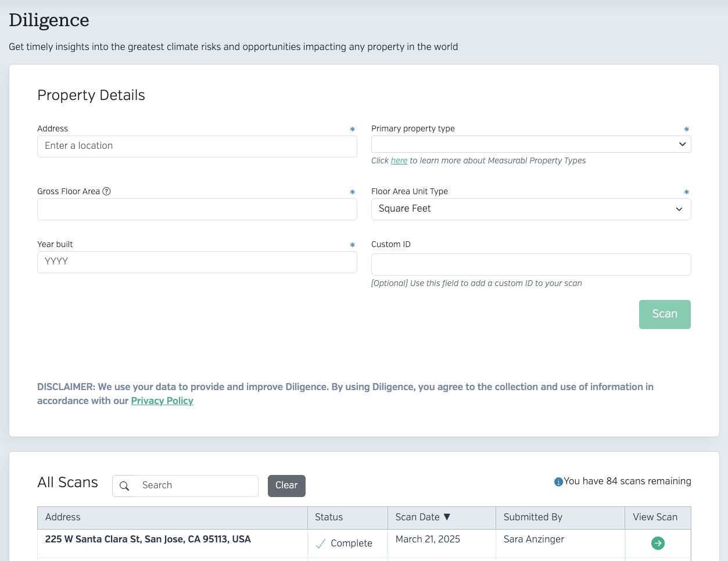The image size is (728, 561).
Task: Click the 'Diligence' page title
Action: pos(49,20)
